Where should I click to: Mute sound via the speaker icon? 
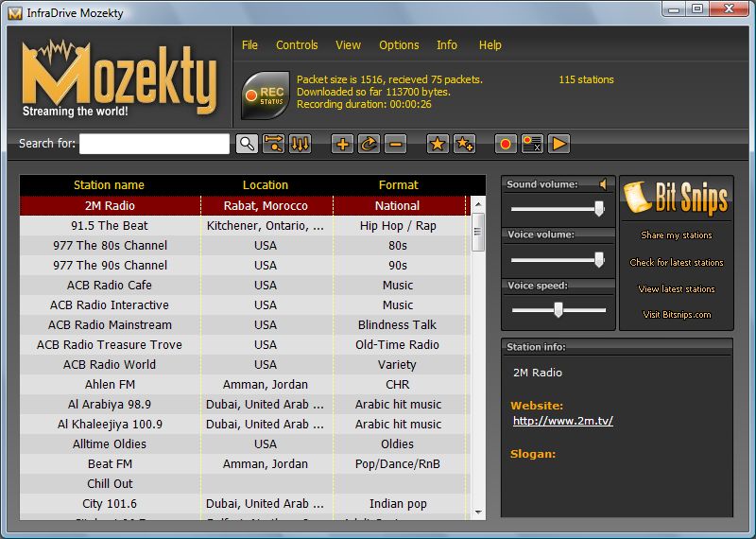pos(603,183)
